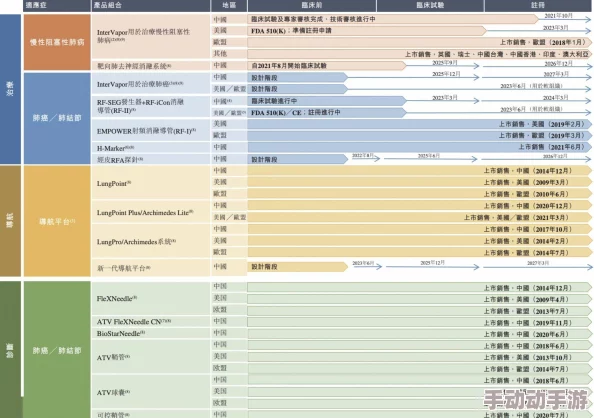Click the FleXNeedle product name
Image resolution: width=594 pixels, height=418 pixels.
tap(117, 299)
